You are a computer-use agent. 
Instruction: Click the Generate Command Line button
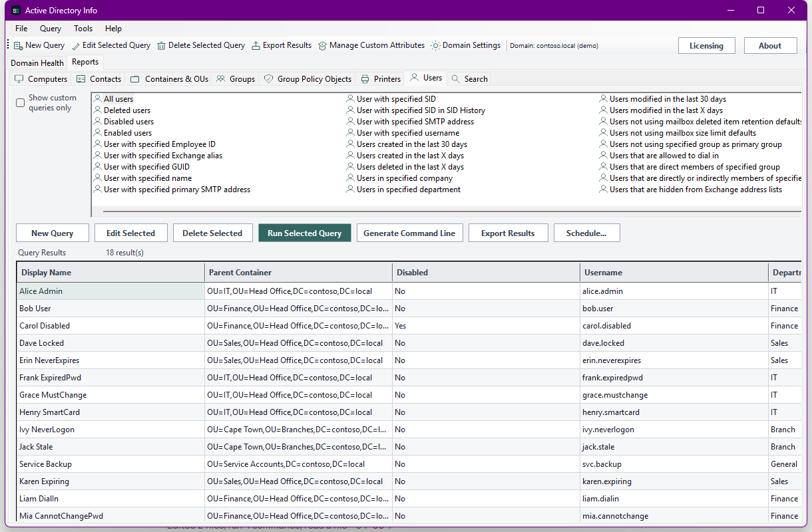point(409,233)
